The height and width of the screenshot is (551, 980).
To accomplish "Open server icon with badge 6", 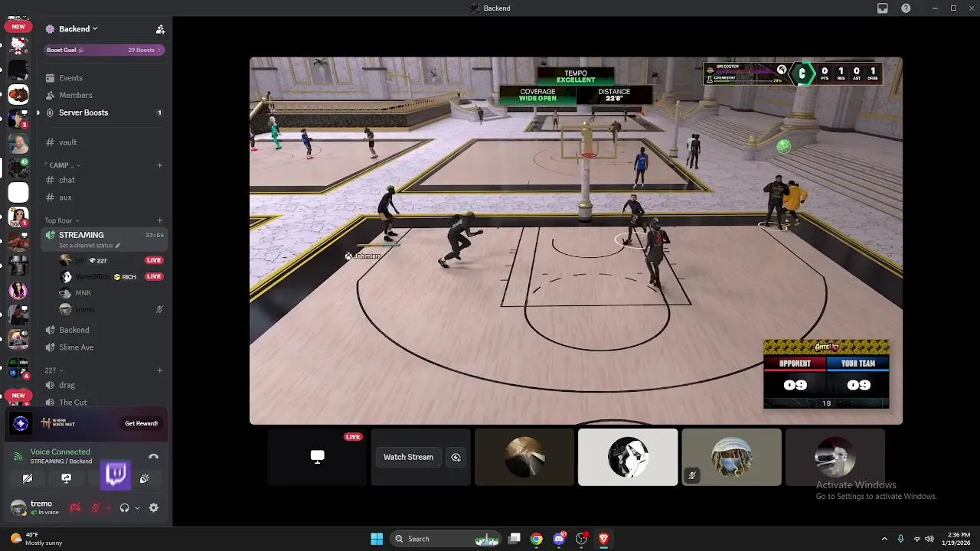I will [18, 369].
